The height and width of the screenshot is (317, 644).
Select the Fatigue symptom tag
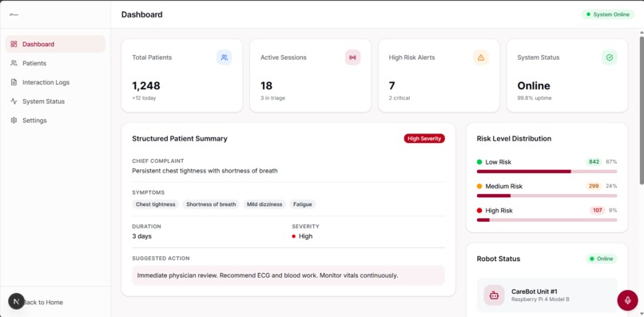pyautogui.click(x=303, y=204)
